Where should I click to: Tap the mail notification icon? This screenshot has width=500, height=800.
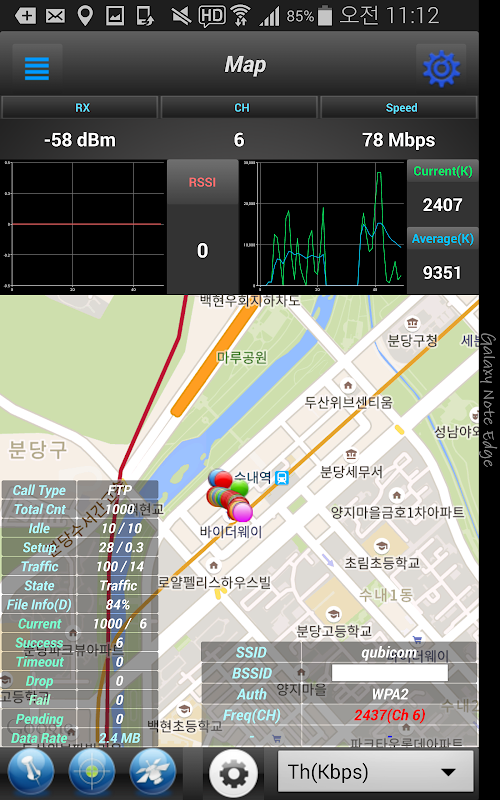point(55,16)
